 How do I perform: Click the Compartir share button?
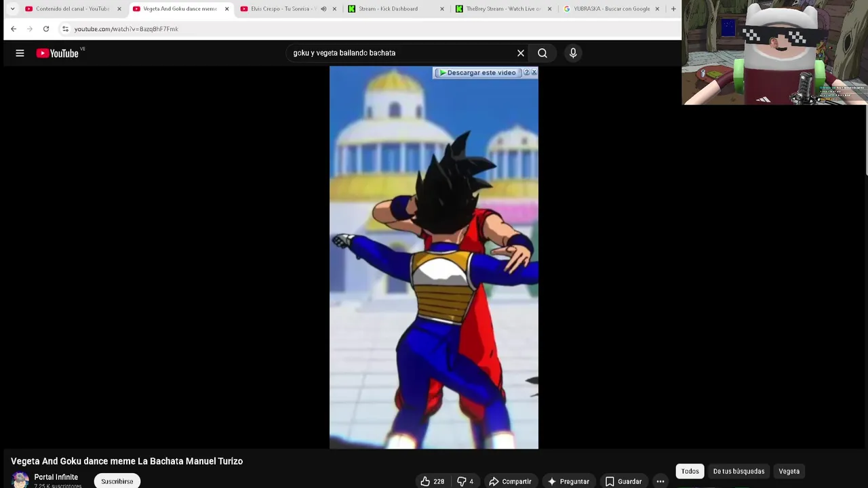click(x=510, y=481)
